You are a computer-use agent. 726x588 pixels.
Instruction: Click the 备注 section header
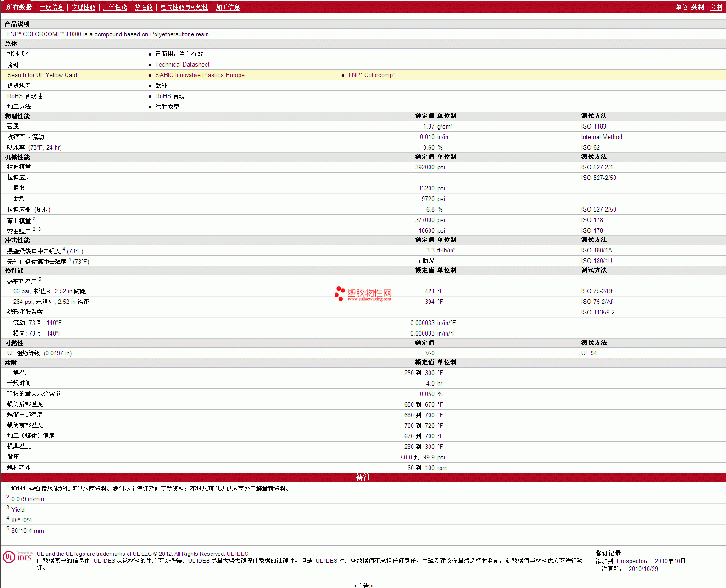coord(363,477)
